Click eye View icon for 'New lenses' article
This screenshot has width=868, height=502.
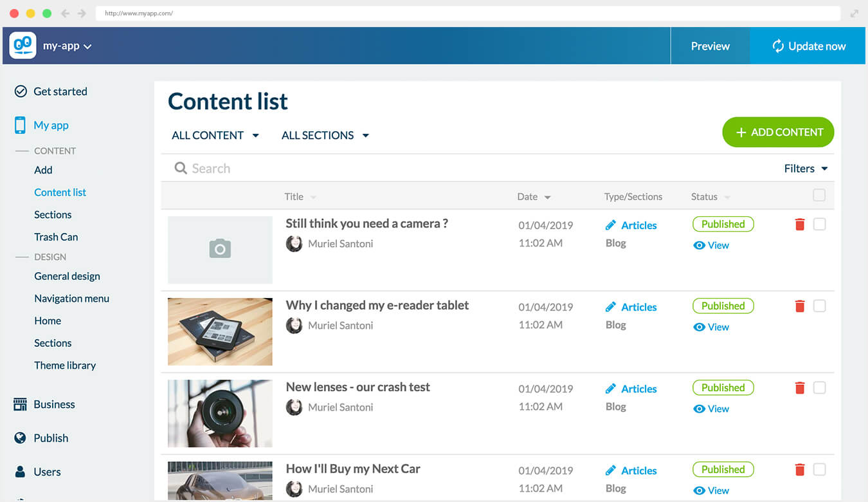pyautogui.click(x=700, y=409)
